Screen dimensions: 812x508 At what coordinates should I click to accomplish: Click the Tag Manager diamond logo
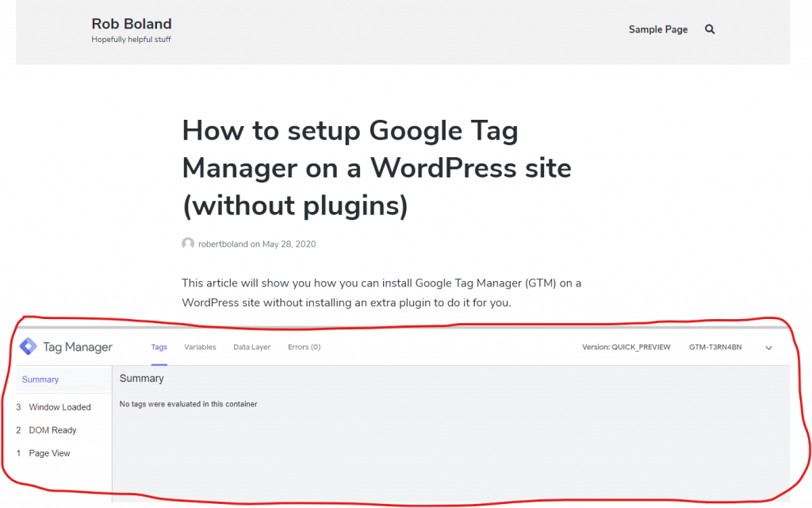(28, 347)
